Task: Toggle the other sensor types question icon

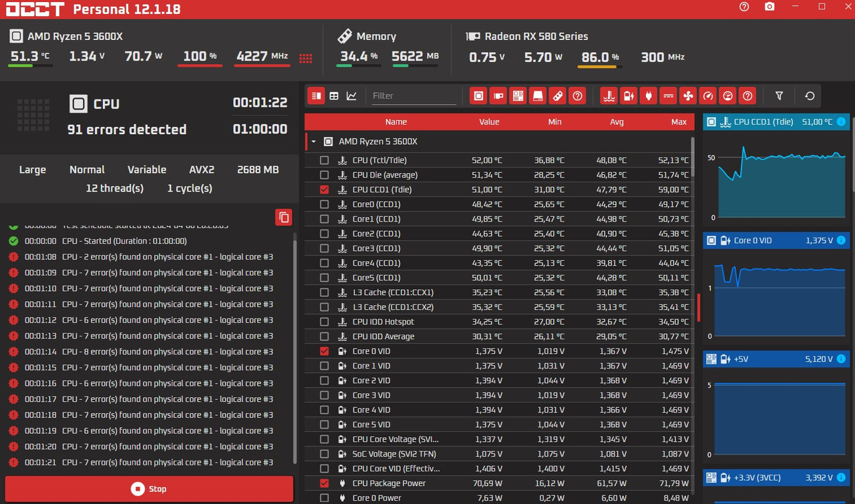Action: [747, 96]
